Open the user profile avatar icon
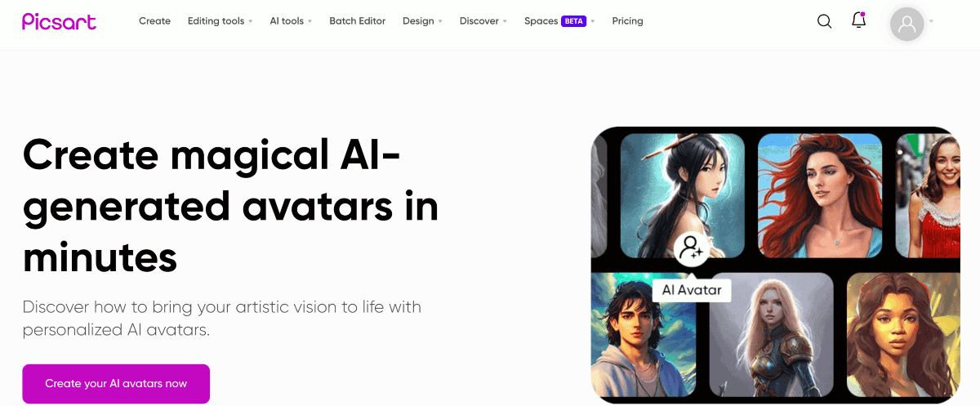 [906, 25]
